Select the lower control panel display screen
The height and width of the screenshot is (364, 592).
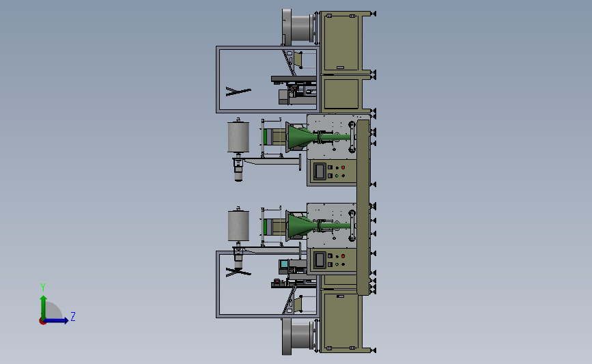320,260
